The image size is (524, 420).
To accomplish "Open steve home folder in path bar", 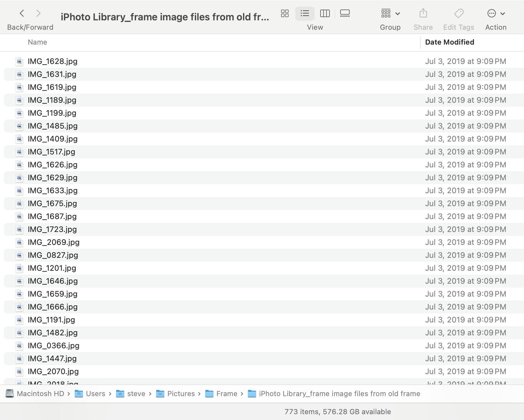I will (131, 394).
